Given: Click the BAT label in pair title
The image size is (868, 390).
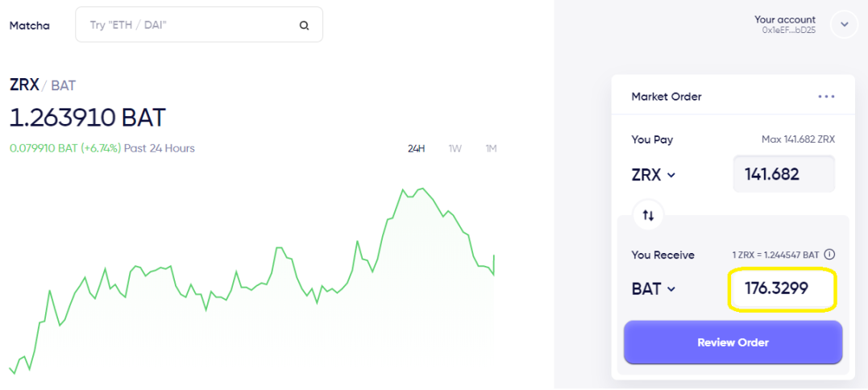Looking at the screenshot, I should pyautogui.click(x=63, y=85).
